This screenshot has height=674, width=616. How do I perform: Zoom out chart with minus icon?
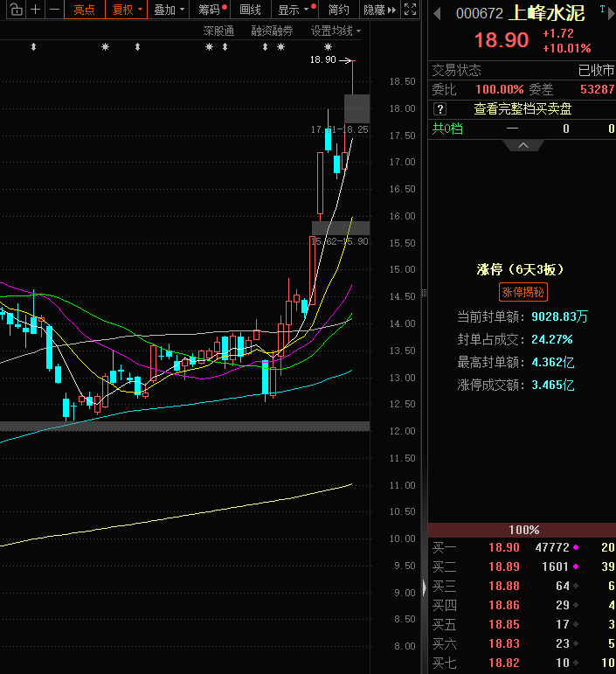click(x=54, y=10)
